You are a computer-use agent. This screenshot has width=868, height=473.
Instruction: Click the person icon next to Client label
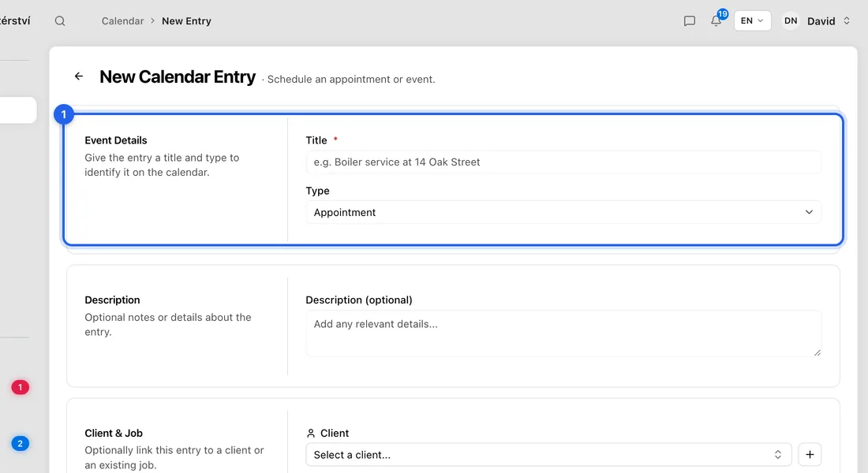tap(311, 433)
